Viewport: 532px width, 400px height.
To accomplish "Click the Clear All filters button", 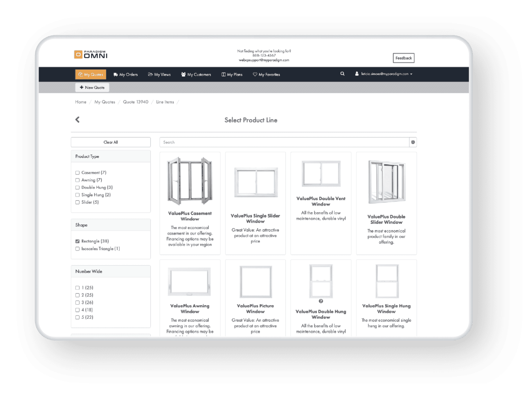I will click(110, 142).
